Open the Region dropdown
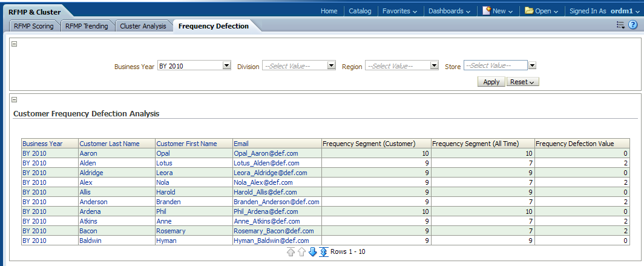The image size is (644, 266). [x=434, y=66]
